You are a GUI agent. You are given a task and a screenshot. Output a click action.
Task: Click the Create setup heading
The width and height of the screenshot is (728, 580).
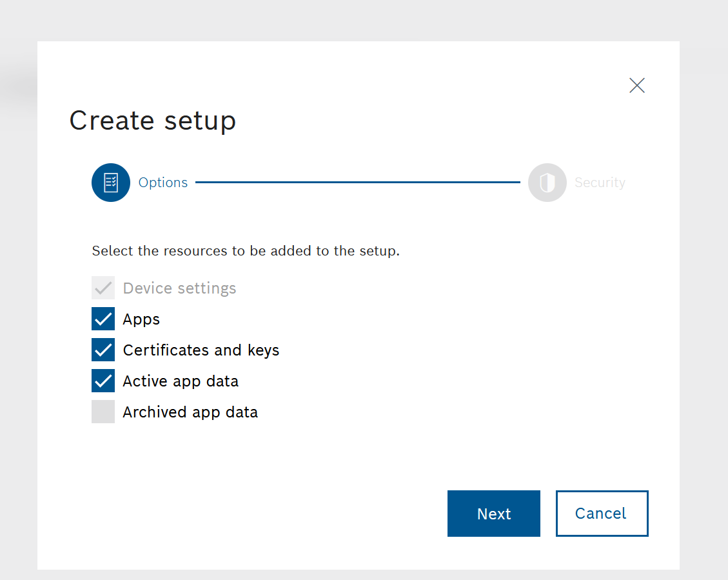pyautogui.click(x=153, y=121)
